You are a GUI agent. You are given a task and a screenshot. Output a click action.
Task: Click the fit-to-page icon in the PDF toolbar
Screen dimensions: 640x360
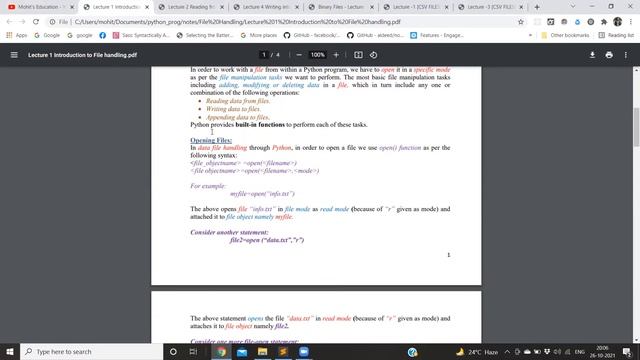pos(358,55)
